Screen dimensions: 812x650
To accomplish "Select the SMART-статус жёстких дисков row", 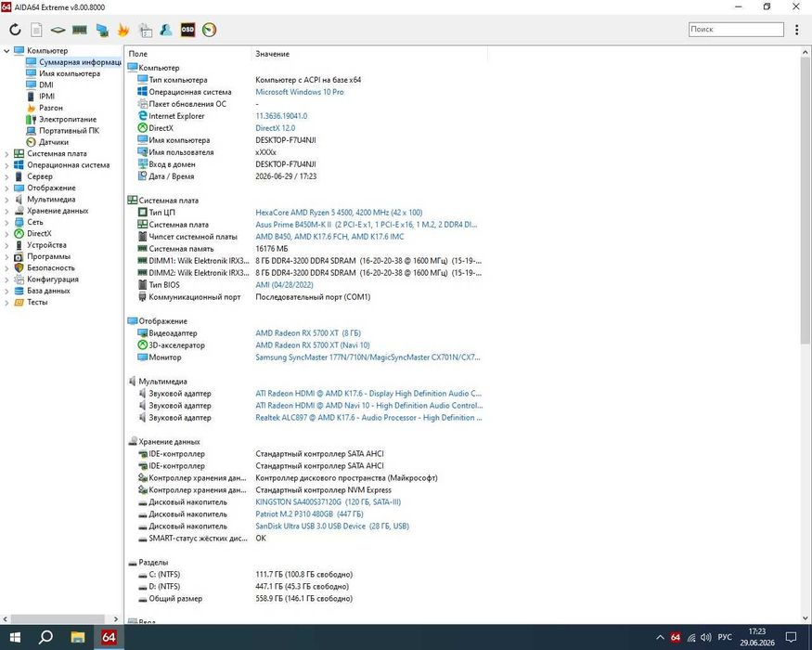I will (305, 538).
